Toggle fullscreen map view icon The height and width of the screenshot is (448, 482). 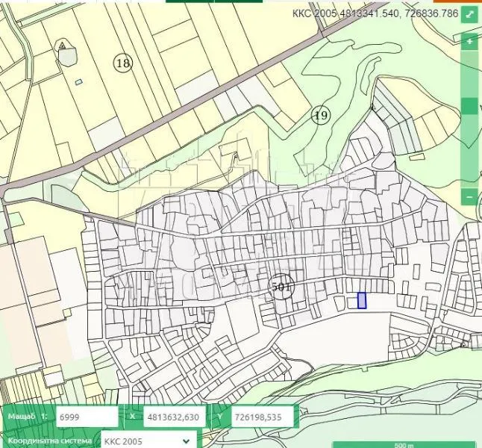[x=469, y=14]
